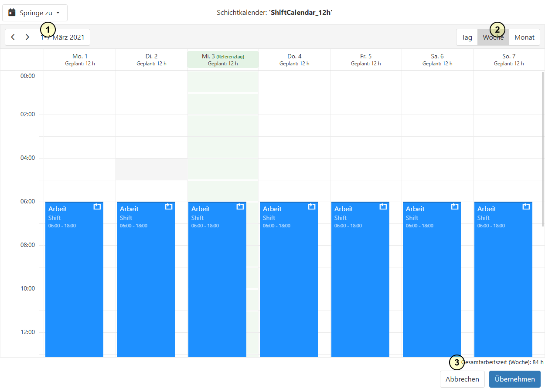Open Wednesday's Arbeit shift block

click(217, 280)
